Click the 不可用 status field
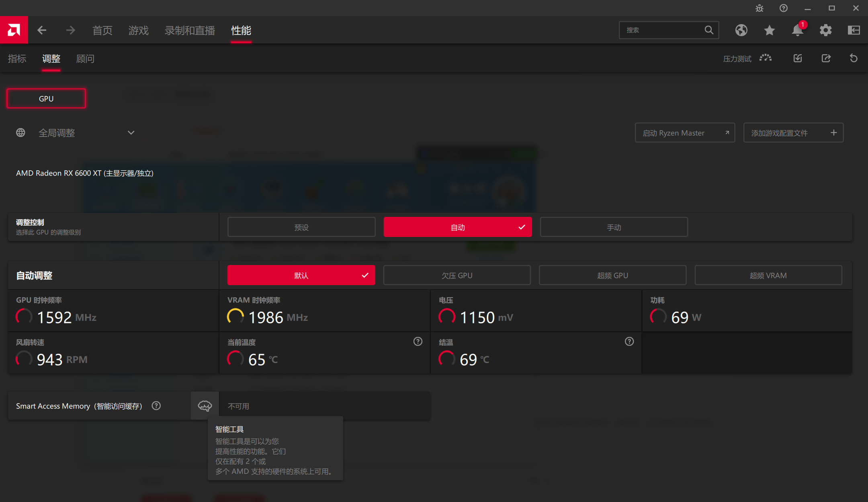This screenshot has width=868, height=502. pyautogui.click(x=325, y=406)
